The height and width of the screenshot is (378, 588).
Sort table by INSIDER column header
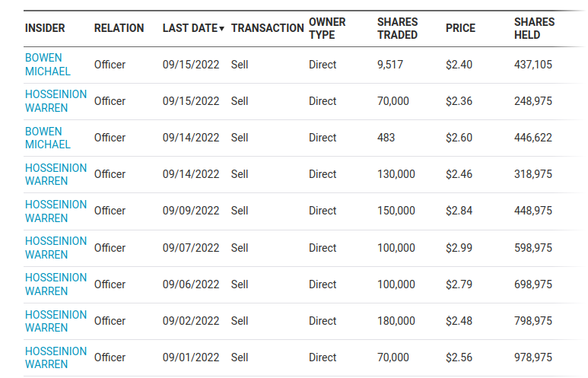(x=45, y=28)
